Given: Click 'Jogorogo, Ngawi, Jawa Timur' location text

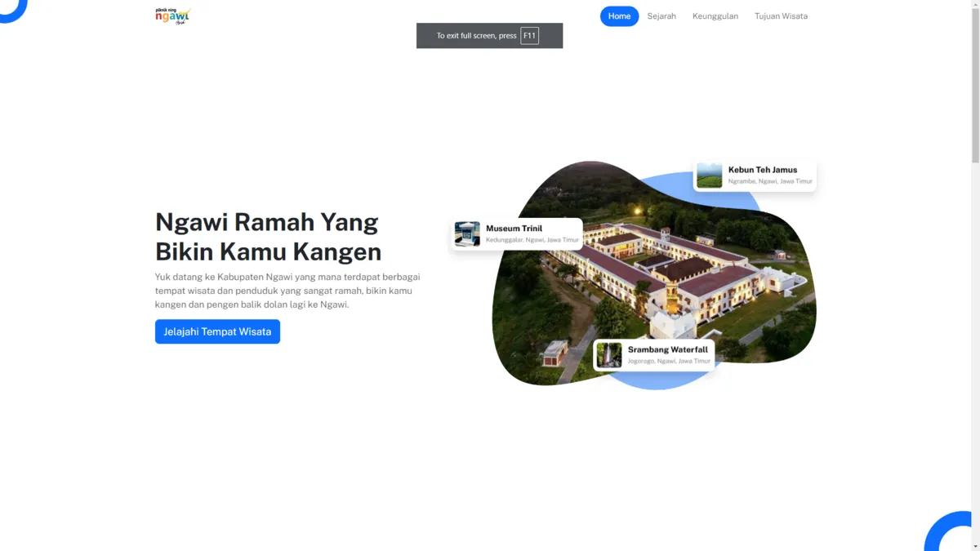Looking at the screenshot, I should pos(669,361).
